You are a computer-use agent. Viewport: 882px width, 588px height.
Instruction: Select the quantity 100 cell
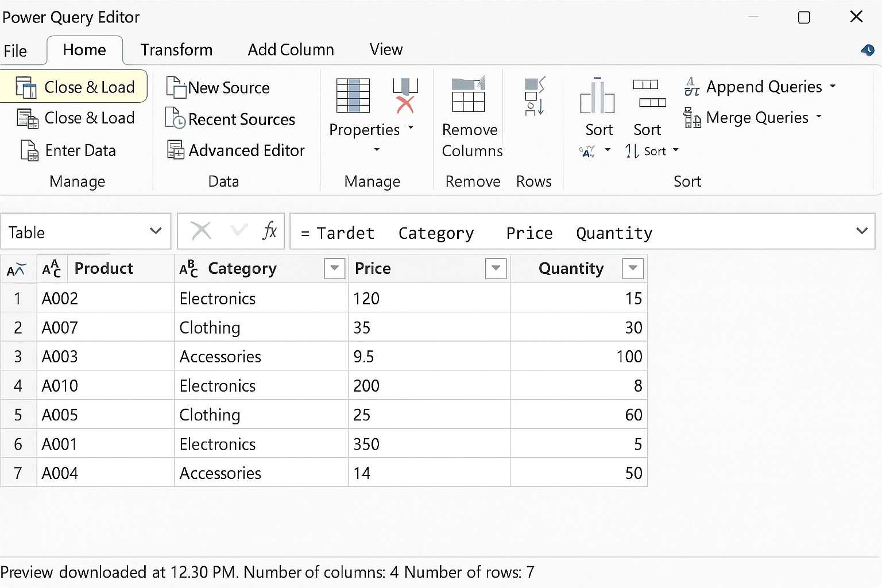579,357
